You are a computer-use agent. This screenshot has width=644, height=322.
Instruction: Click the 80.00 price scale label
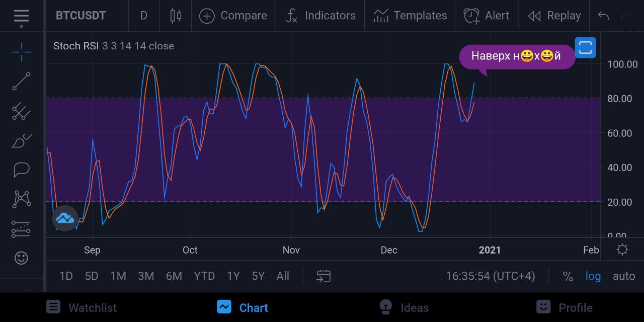tap(619, 99)
